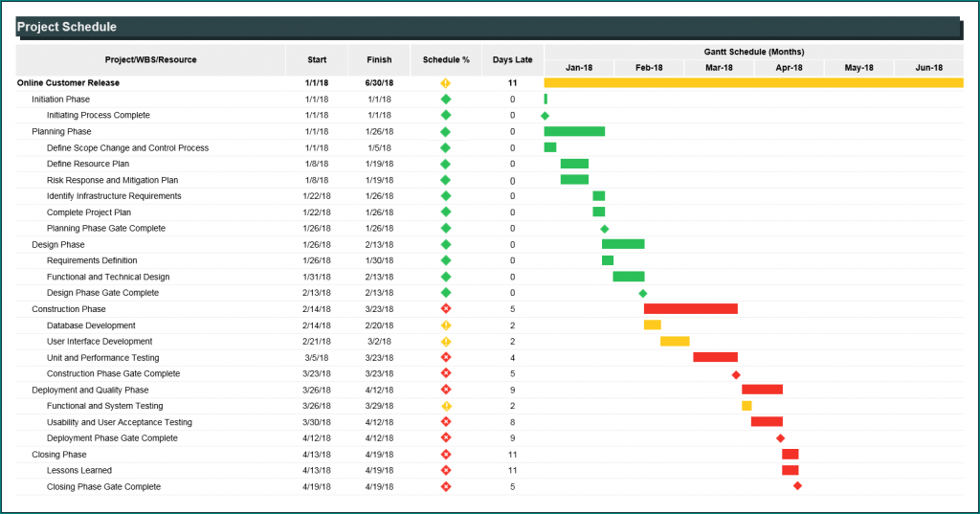Click the red status icon for Construction Phase
The width and height of the screenshot is (980, 514).
445,309
